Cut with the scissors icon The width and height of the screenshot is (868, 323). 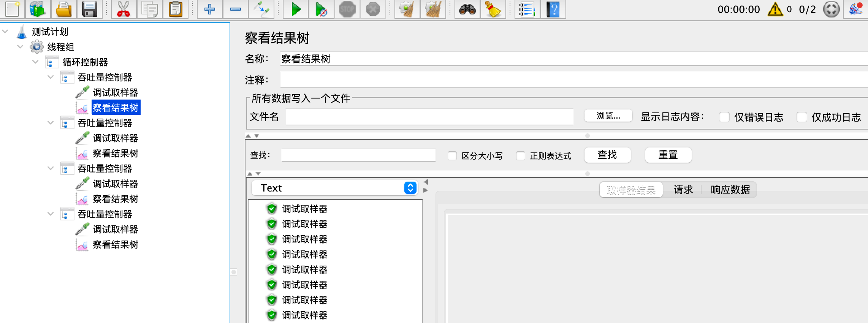pos(124,9)
